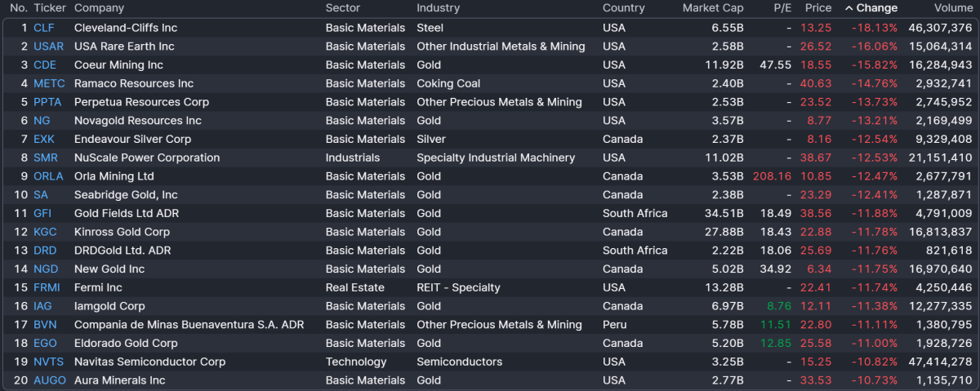Open the NVTS ticker link

pos(47,362)
